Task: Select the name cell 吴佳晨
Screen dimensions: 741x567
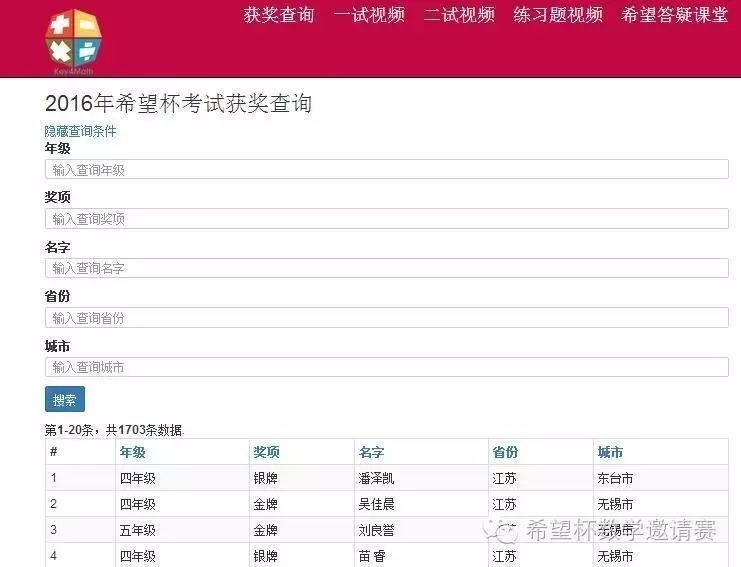Action: pos(376,504)
